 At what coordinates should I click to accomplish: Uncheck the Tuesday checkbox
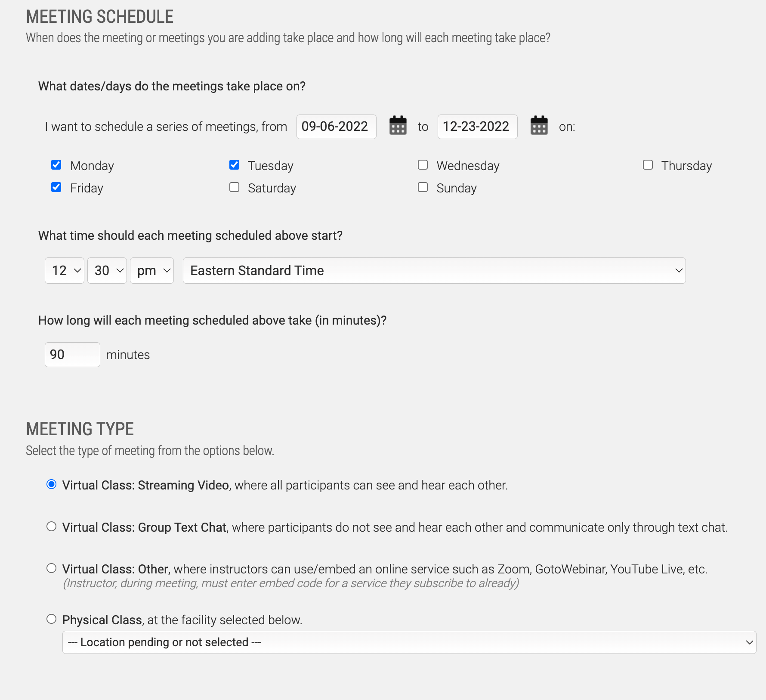coord(234,165)
